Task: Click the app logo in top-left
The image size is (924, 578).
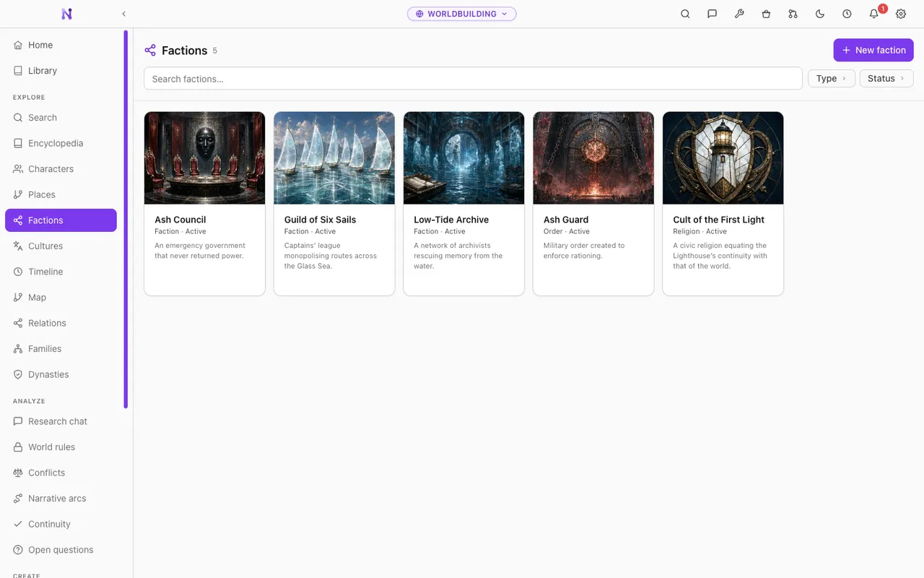Action: pos(66,14)
